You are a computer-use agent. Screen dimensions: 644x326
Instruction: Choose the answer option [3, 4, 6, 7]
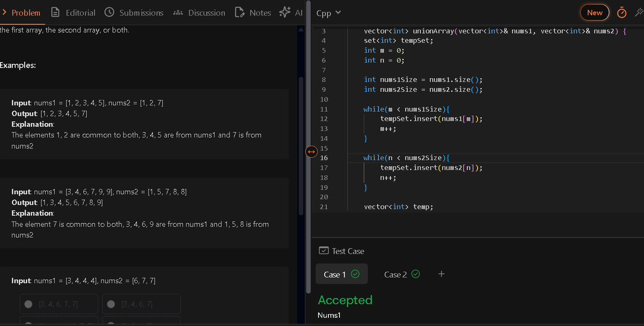tap(142, 305)
